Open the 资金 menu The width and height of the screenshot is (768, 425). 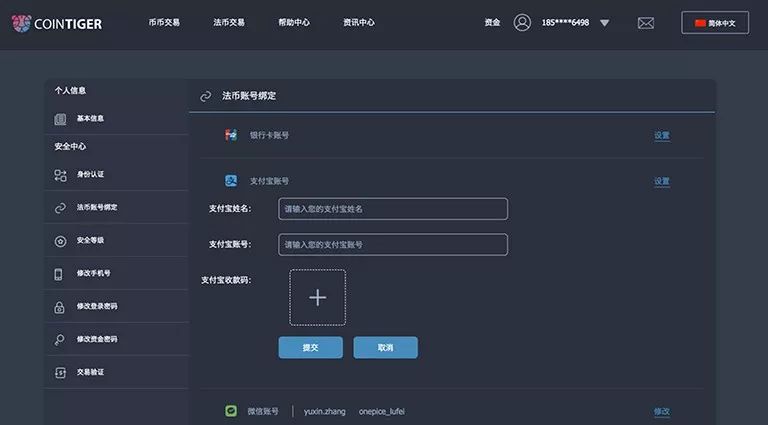492,23
